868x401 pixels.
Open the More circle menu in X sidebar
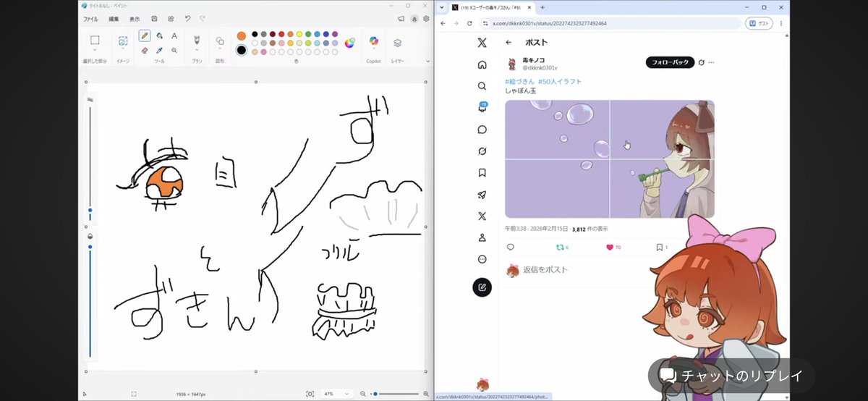pyautogui.click(x=482, y=259)
